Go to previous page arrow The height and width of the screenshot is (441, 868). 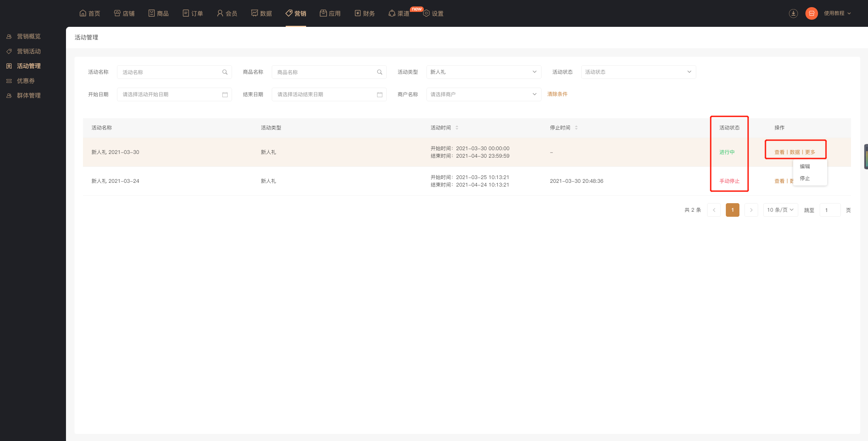pyautogui.click(x=714, y=210)
